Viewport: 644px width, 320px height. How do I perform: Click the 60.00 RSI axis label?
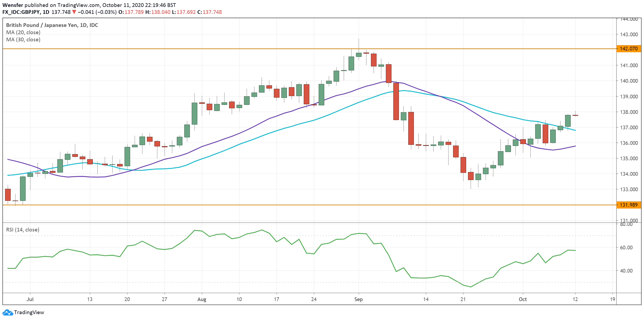click(x=626, y=247)
